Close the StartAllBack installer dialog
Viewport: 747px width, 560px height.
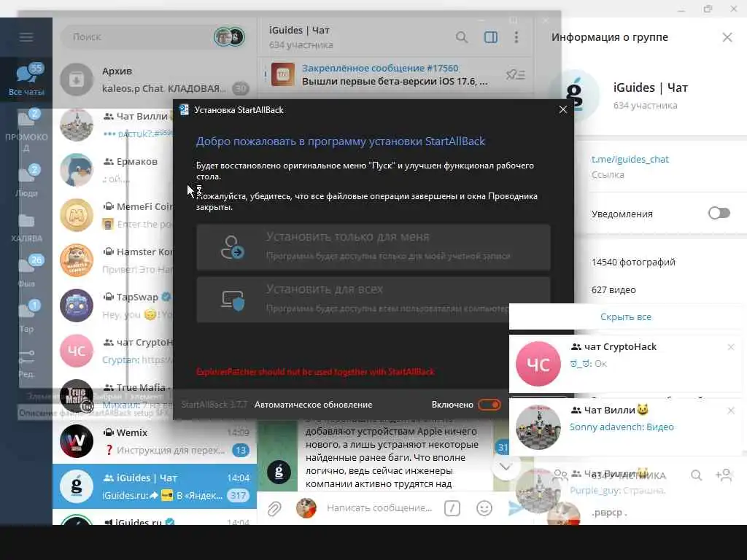[x=562, y=109]
